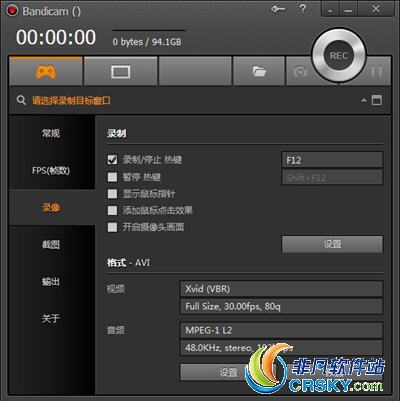Open the 关于 sidebar tab
This screenshot has width=400, height=401.
(51, 319)
